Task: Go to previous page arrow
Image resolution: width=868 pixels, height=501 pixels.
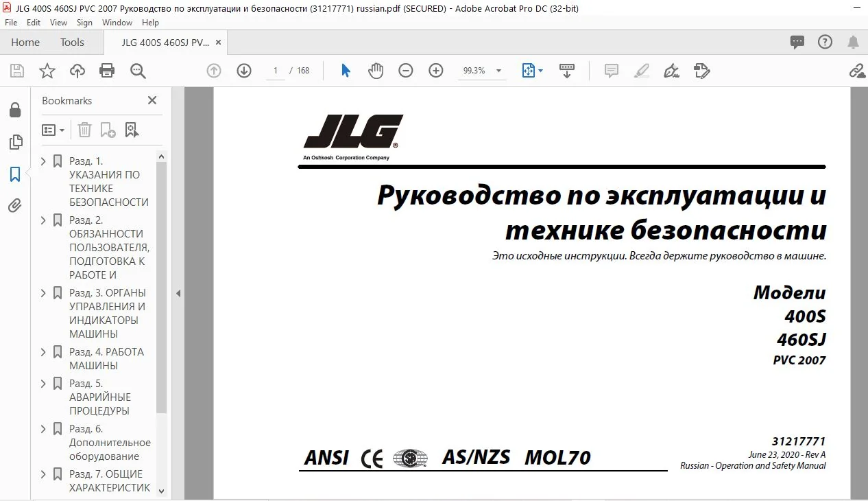Action: pyautogui.click(x=214, y=71)
